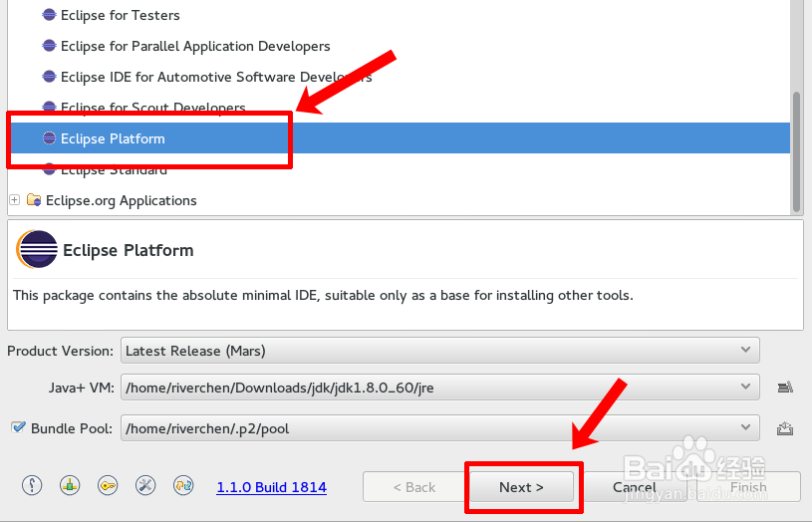Click the Eclipse Platform description heading
Screen dimensions: 812x522
tap(128, 250)
